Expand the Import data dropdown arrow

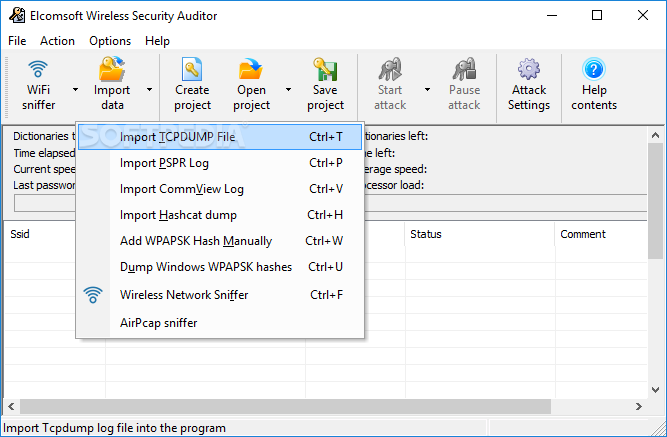pos(149,89)
